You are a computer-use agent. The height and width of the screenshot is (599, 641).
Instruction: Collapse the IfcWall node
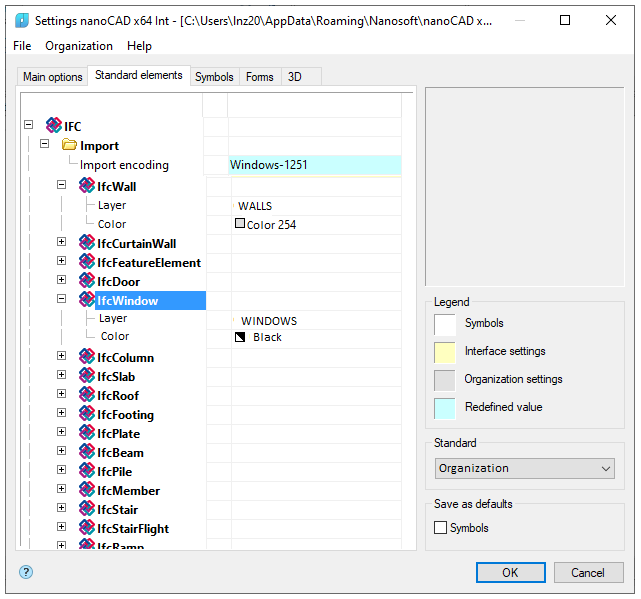pyautogui.click(x=61, y=185)
